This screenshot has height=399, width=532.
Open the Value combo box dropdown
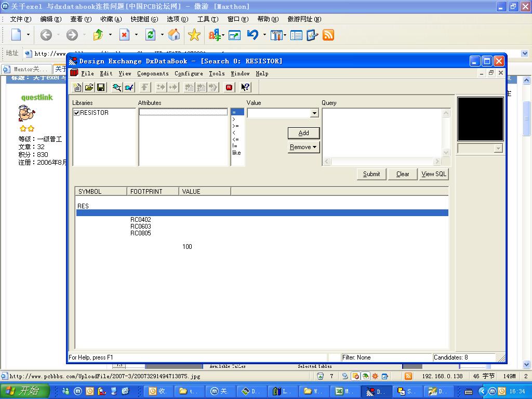314,113
